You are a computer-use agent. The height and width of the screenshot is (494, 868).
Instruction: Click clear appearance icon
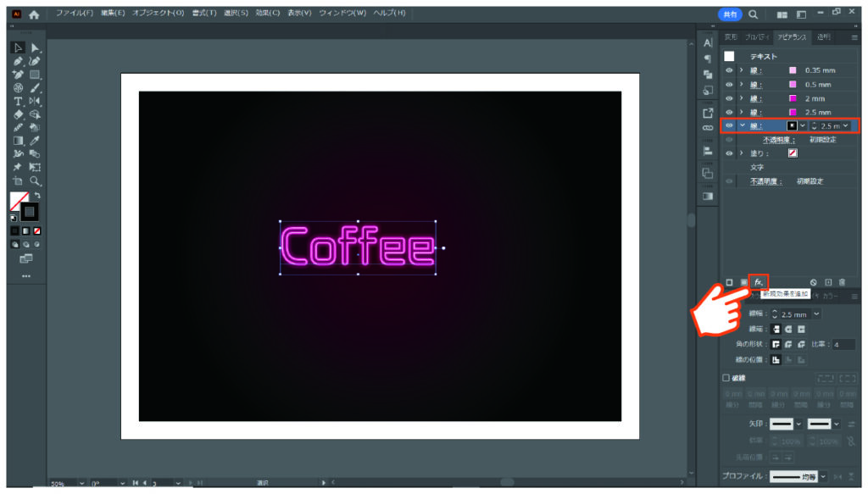(813, 282)
